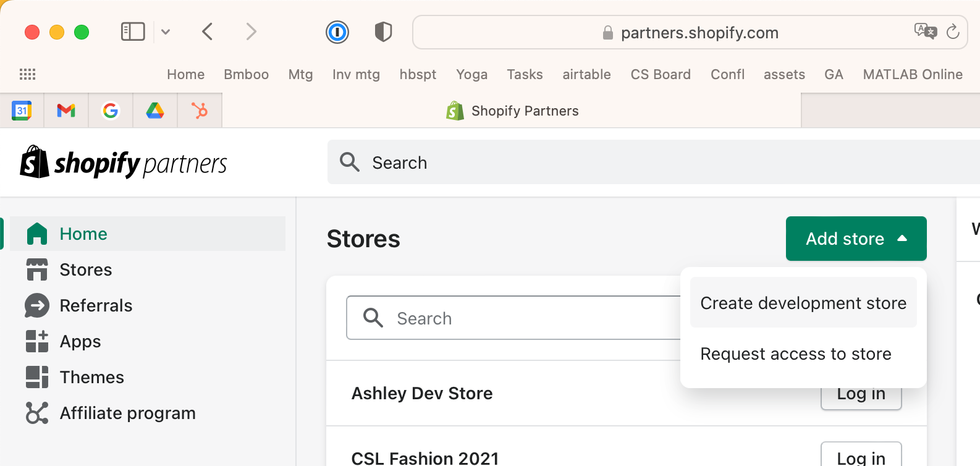Click the Stores list search field
980x466 pixels.
[x=513, y=318]
